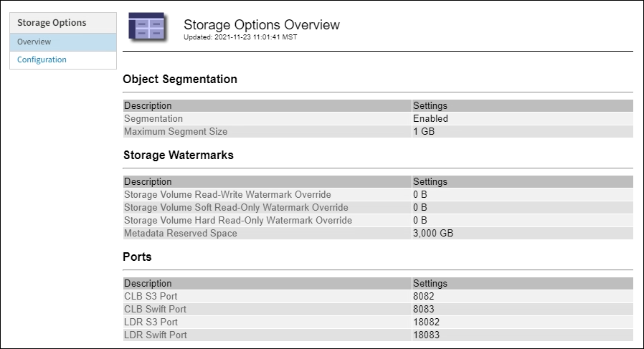Select Storage Volume Read-Write Watermark Override row
The image size is (644, 349).
[x=227, y=195]
